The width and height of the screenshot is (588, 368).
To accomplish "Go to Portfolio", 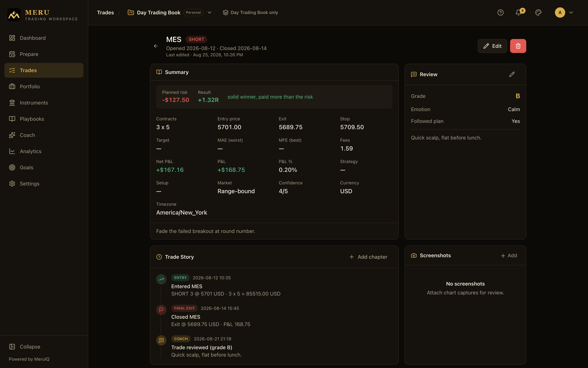I will [x=44, y=86].
